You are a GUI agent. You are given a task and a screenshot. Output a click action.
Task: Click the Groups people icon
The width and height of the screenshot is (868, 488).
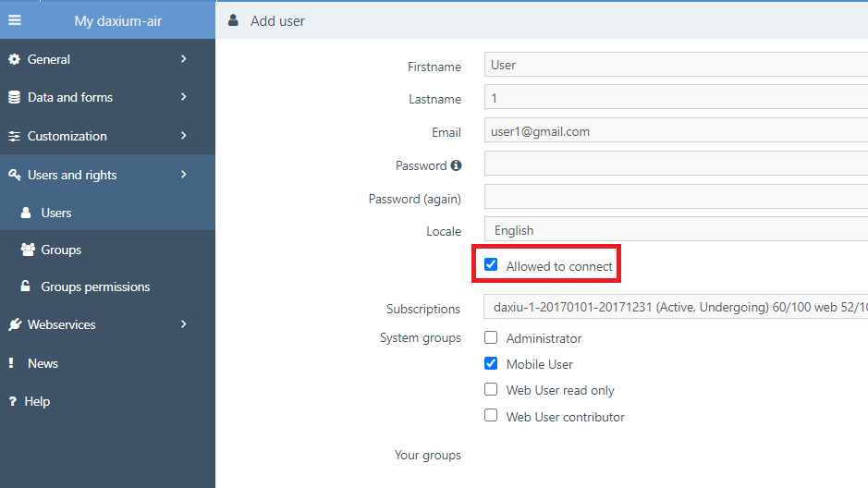pos(28,250)
